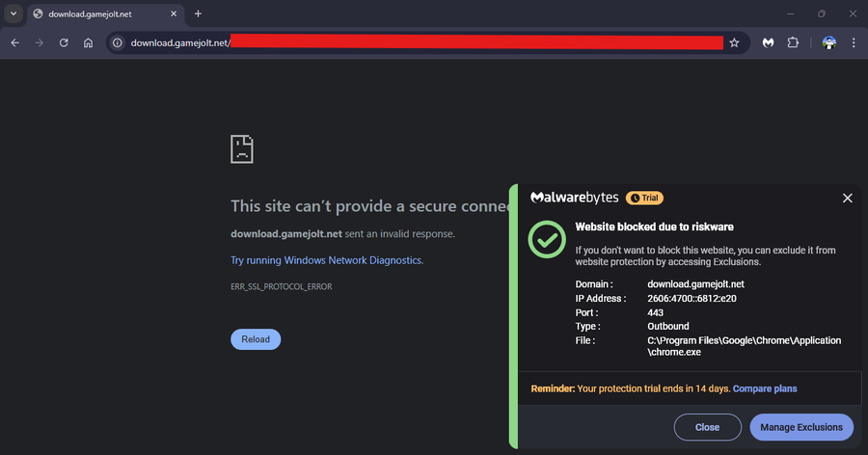Go back using the back arrow
The height and width of the screenshot is (455, 868).
click(14, 42)
